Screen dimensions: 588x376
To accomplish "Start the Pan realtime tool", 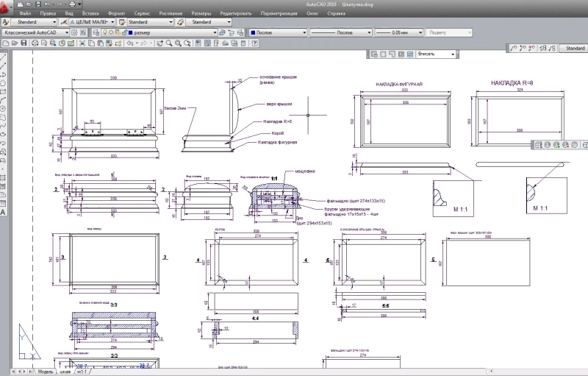I will click(159, 43).
